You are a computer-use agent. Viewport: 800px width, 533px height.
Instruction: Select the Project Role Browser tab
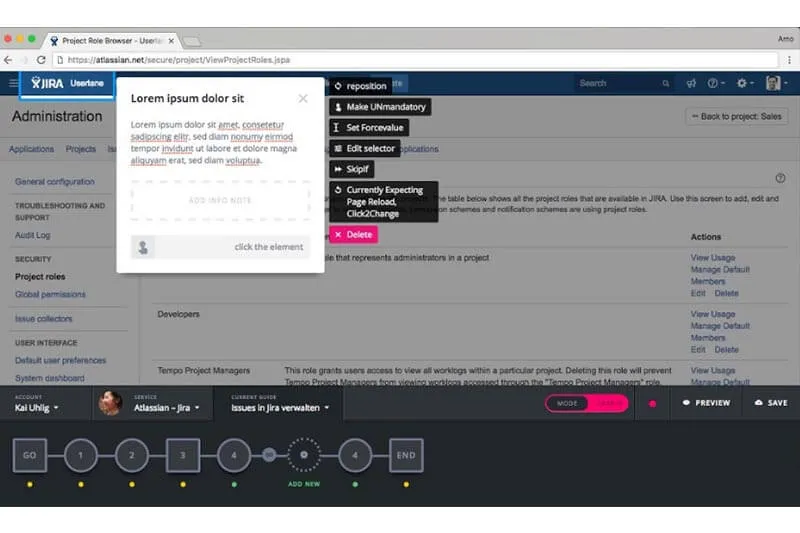coord(112,41)
